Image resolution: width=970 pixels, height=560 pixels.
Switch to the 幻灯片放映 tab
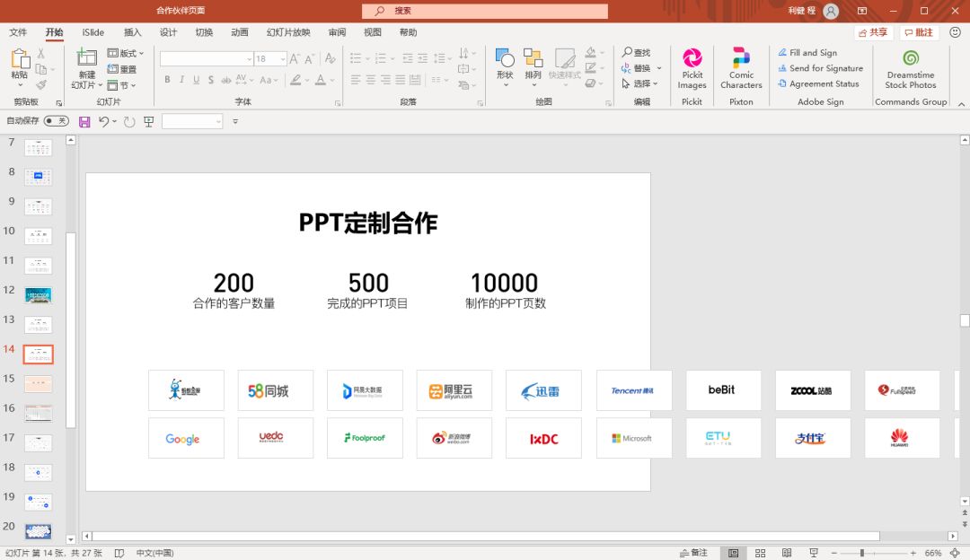coord(288,32)
